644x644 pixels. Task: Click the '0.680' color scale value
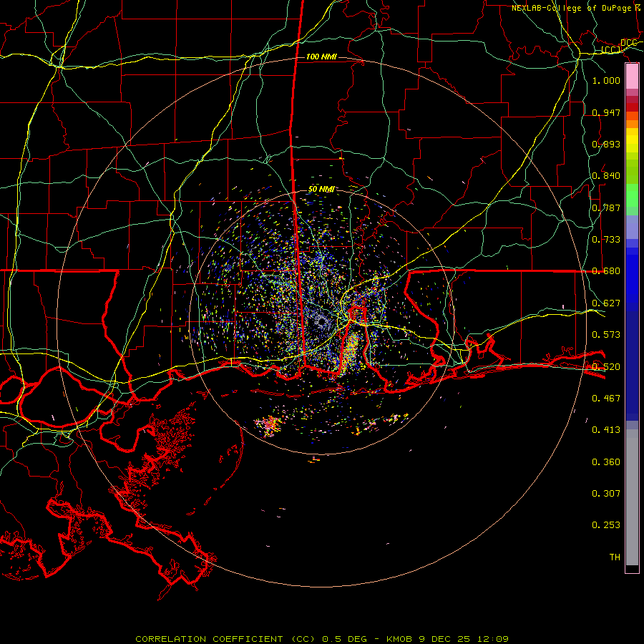pos(606,271)
